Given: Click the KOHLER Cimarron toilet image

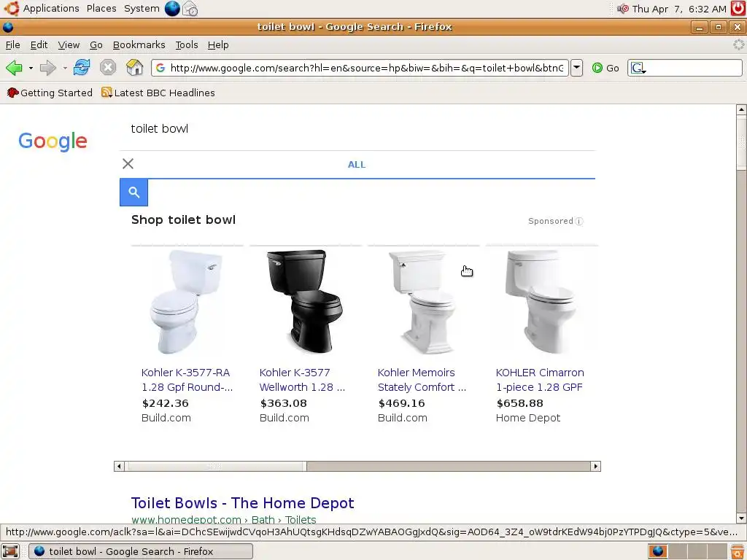Looking at the screenshot, I should point(542,301).
